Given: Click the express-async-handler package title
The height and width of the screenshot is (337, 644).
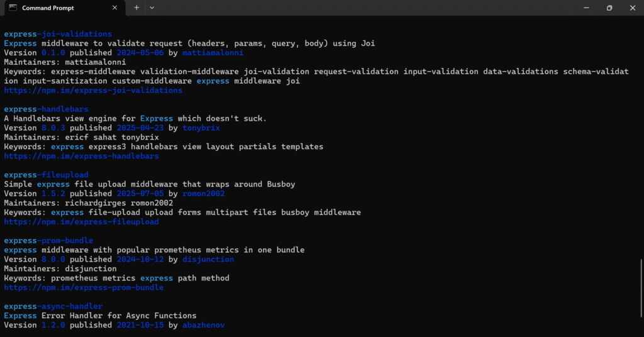Looking at the screenshot, I should coord(53,306).
